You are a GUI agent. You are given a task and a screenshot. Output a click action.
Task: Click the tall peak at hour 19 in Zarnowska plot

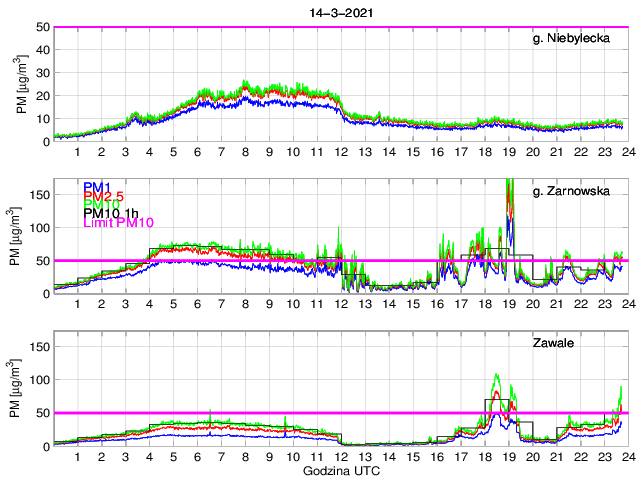tap(510, 185)
